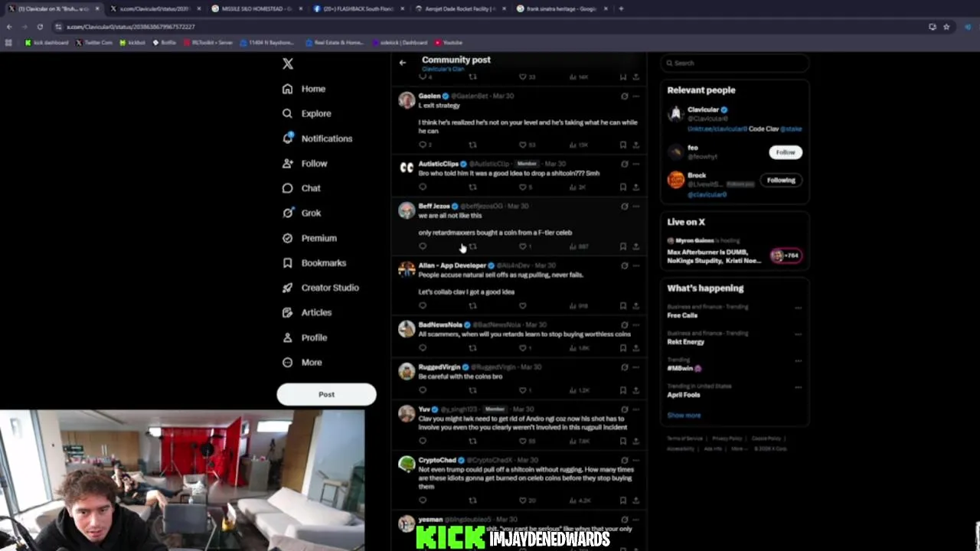Reply to Allan - App Developer's comment
The height and width of the screenshot is (551, 980).
pos(423,306)
